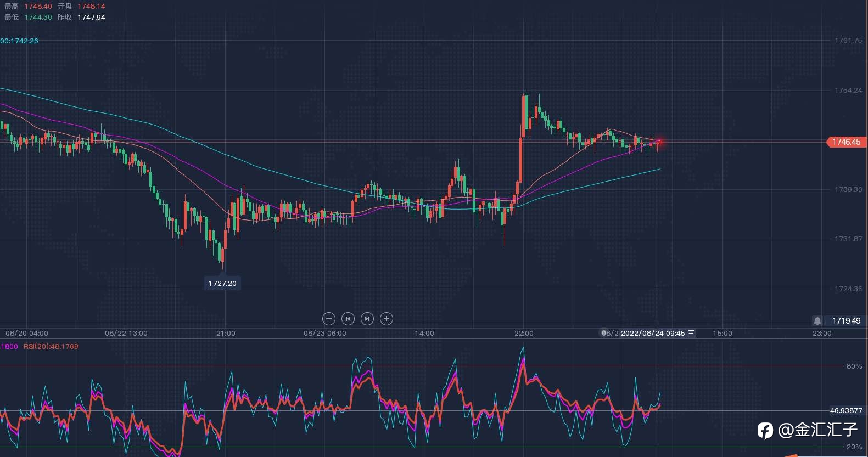Jump to previous candles with skip-back icon
This screenshot has width=868, height=457.
click(x=348, y=319)
